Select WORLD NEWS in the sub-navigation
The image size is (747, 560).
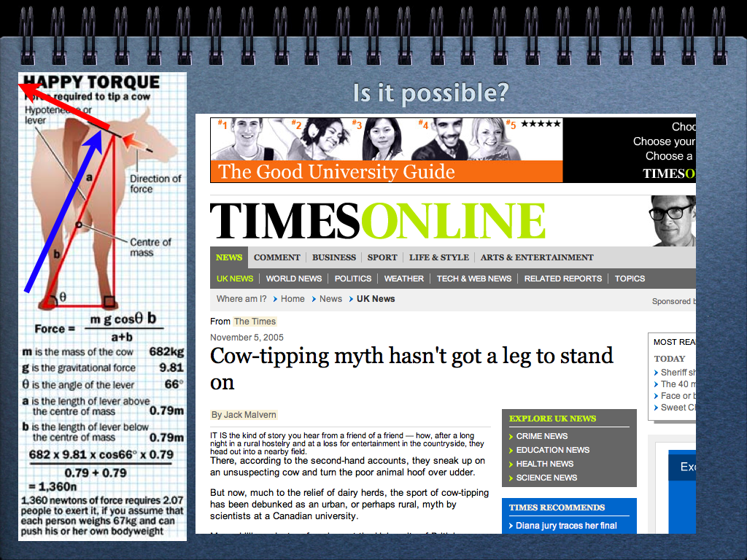(x=293, y=279)
